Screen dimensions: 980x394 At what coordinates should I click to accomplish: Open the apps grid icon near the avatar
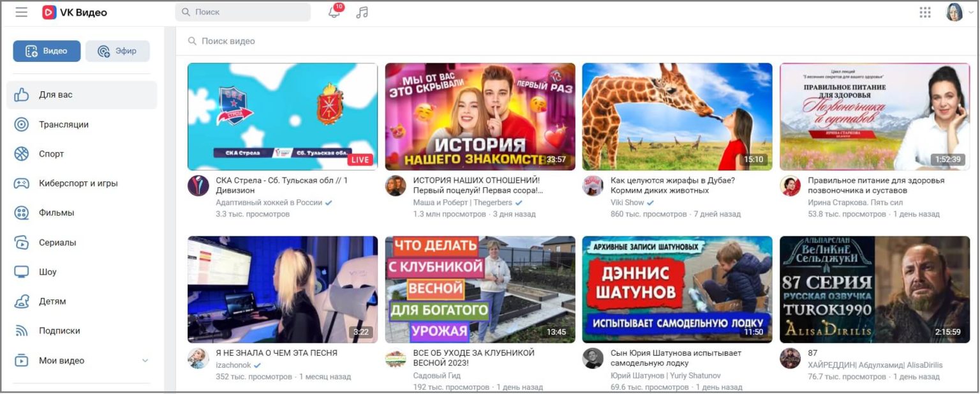[924, 11]
